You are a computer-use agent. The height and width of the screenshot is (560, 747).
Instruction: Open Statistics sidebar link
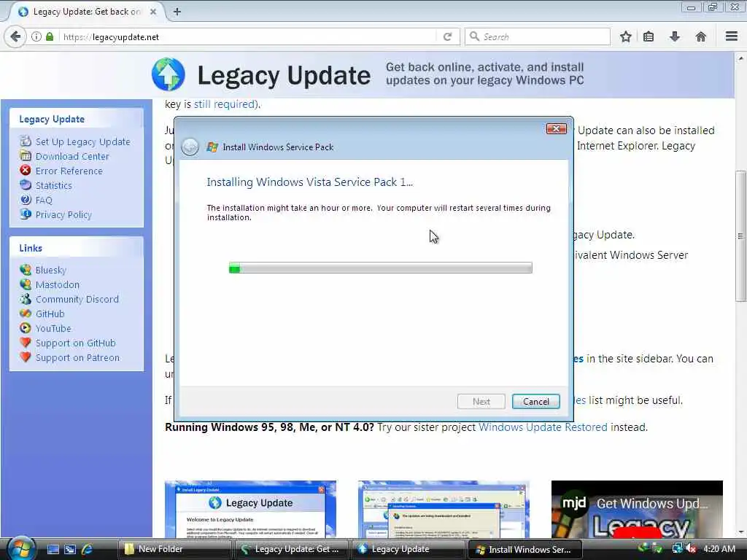[x=53, y=186]
